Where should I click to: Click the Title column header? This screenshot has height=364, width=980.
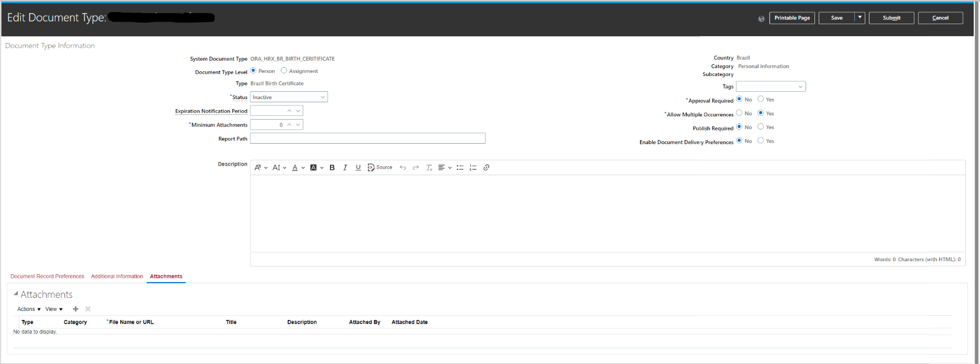231,322
